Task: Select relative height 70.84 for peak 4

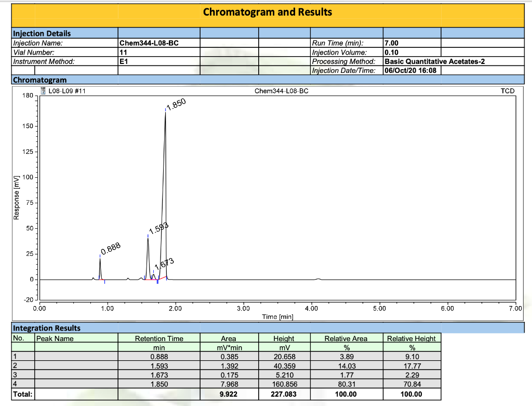Action: [412, 384]
